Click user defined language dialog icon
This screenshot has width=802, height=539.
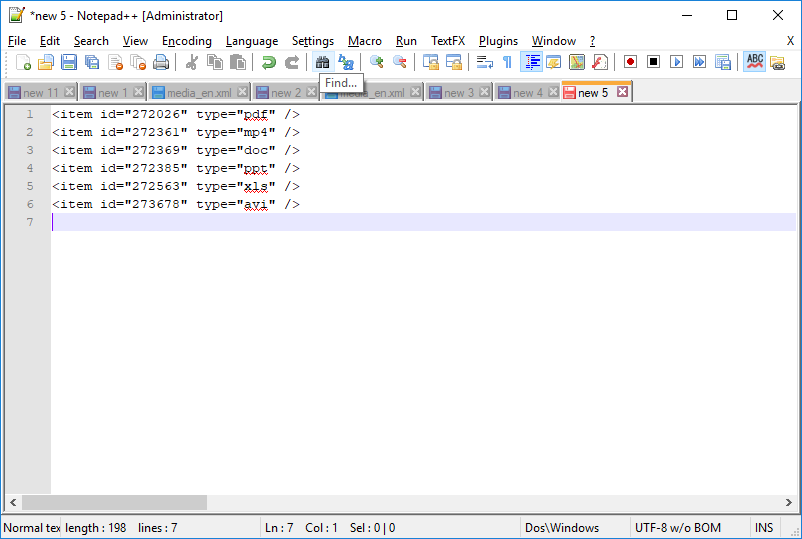(553, 62)
